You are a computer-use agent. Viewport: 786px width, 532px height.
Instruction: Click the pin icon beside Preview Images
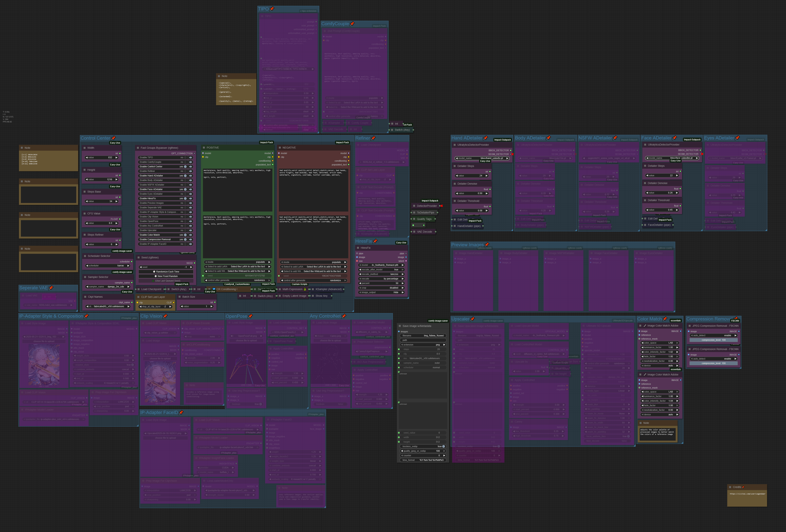click(x=487, y=245)
